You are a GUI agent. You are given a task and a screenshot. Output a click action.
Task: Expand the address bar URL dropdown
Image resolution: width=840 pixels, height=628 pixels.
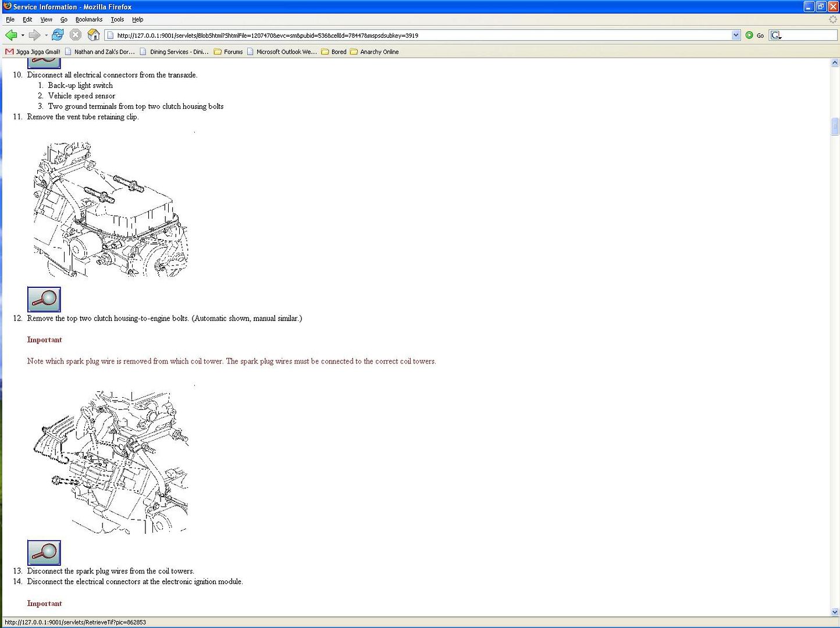(736, 35)
